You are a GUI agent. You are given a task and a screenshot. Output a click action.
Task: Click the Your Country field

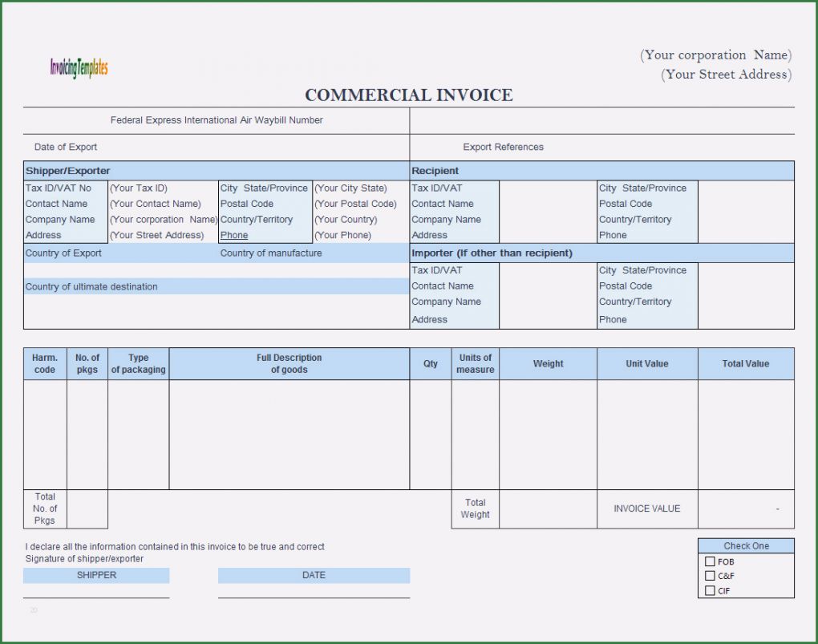(346, 220)
